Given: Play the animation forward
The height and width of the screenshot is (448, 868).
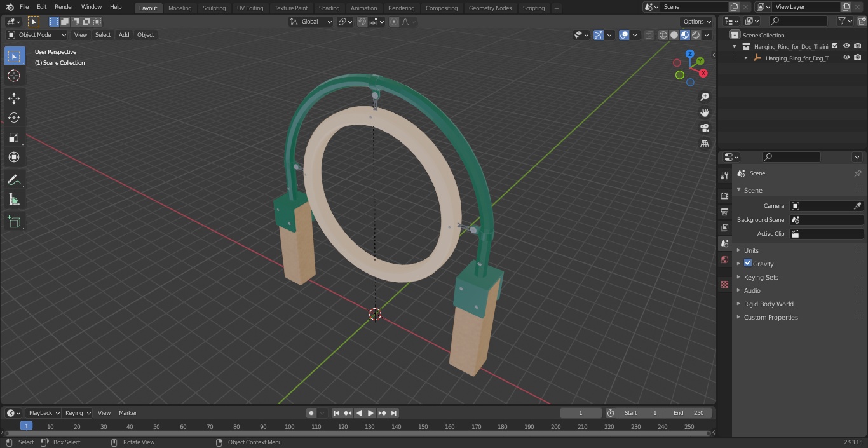Looking at the screenshot, I should click(370, 413).
